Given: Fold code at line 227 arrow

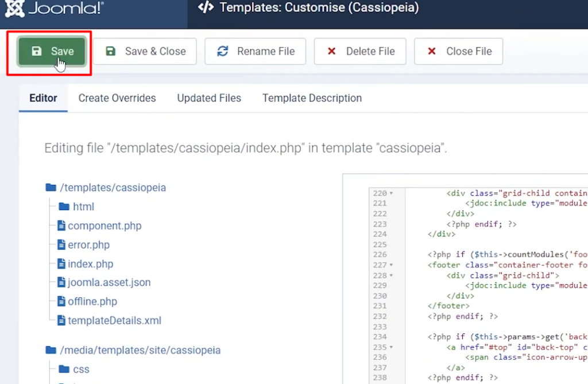Looking at the screenshot, I should pos(391,265).
